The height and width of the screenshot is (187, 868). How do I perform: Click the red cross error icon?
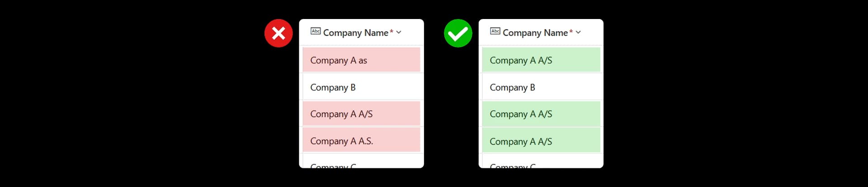(x=278, y=33)
